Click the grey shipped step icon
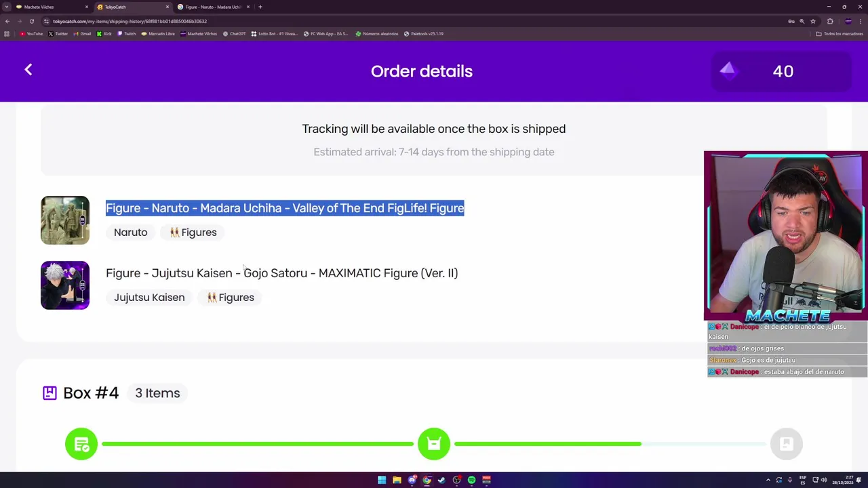The width and height of the screenshot is (868, 488). click(787, 444)
